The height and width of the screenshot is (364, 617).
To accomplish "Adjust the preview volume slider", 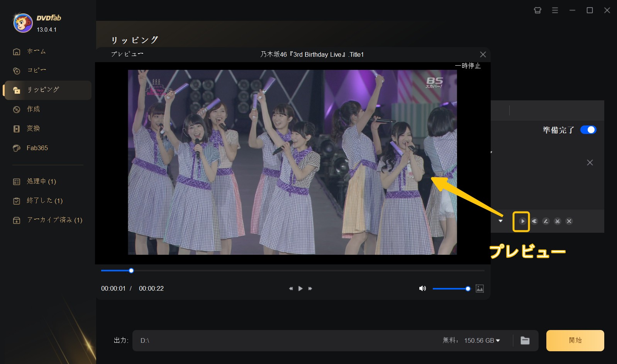I will pyautogui.click(x=451, y=289).
